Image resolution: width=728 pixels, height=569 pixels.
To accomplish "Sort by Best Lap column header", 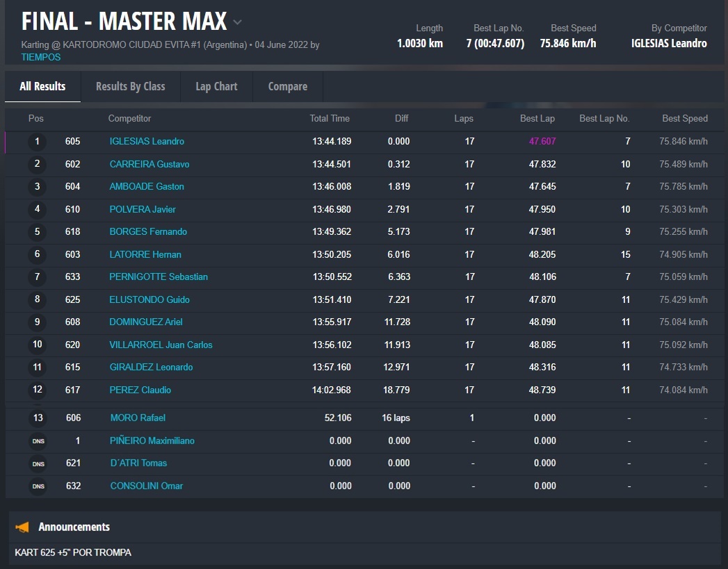I will click(537, 119).
